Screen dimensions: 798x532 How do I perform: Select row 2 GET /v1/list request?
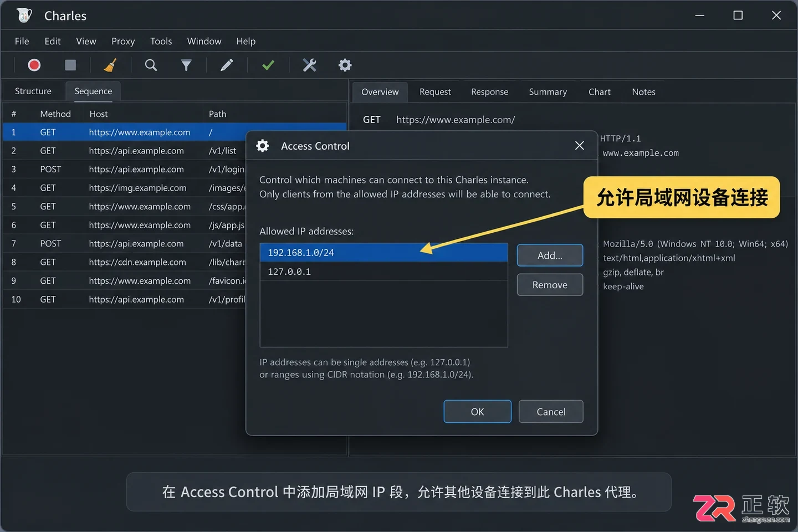(125, 151)
